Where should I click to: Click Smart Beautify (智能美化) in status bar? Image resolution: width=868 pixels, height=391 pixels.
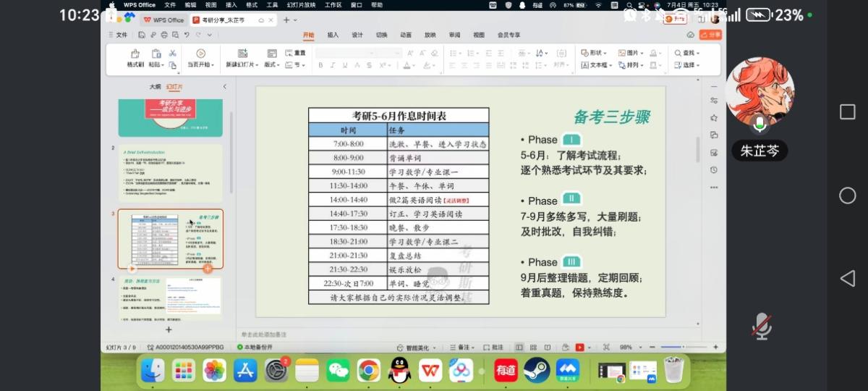pos(418,348)
